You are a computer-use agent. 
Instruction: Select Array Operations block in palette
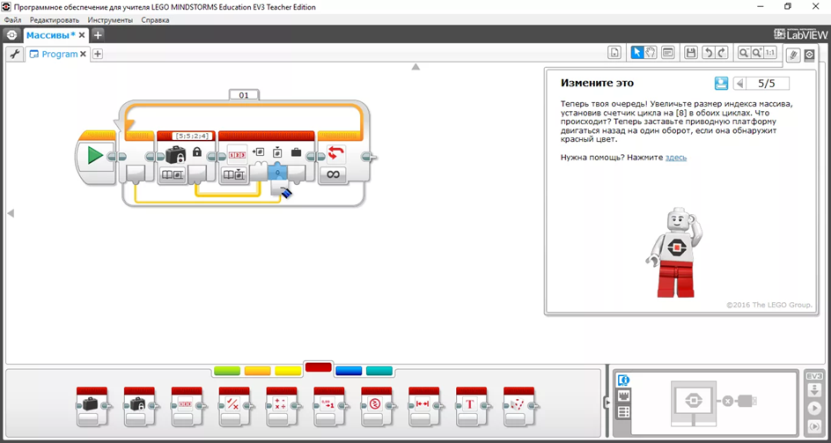187,406
